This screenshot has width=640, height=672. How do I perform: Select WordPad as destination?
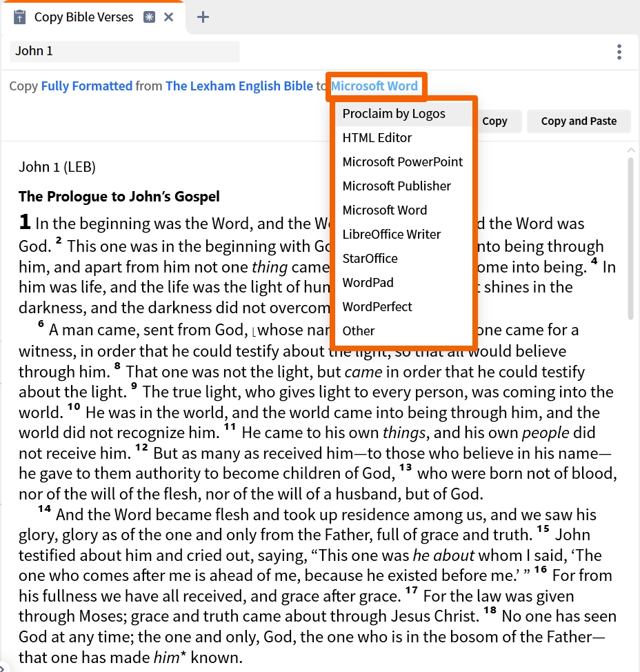pos(403,283)
